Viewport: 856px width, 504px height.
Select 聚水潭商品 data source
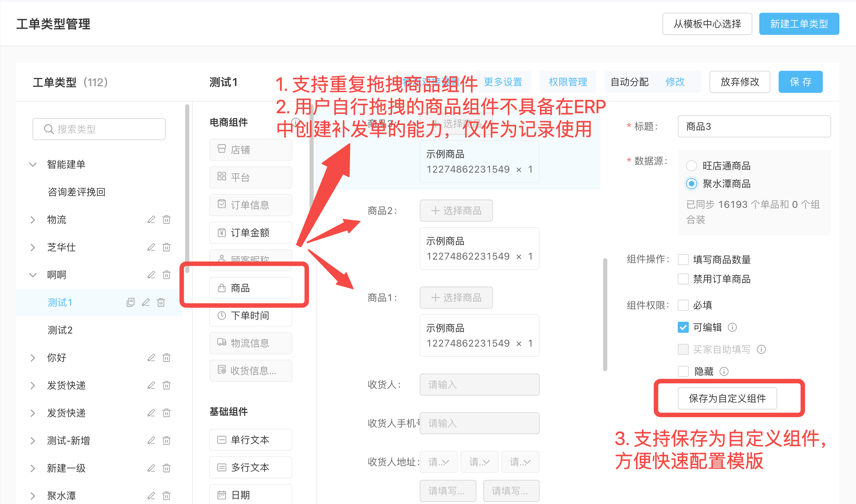[692, 184]
